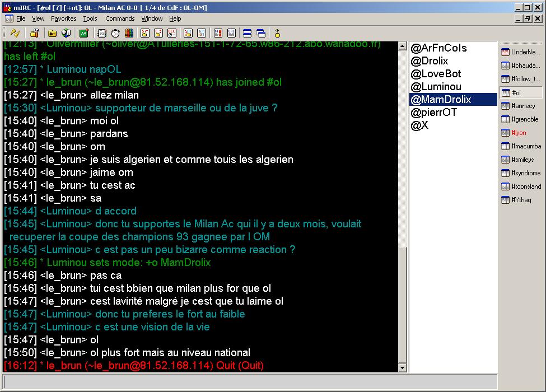Image resolution: width=546 pixels, height=392 pixels.
Task: Open the Colors books icon
Action: click(129, 33)
